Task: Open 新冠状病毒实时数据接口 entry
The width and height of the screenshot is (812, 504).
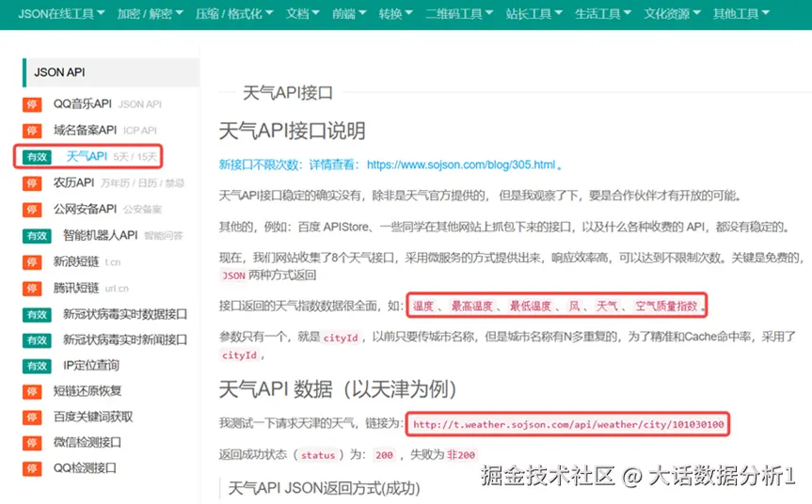Action: (125, 314)
